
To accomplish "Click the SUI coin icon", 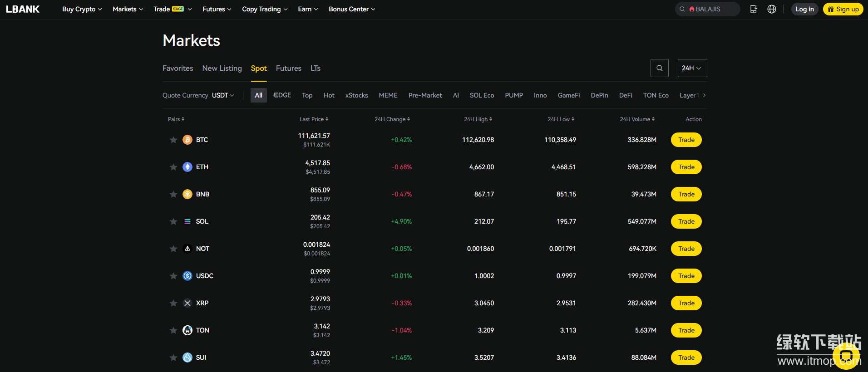I will point(187,357).
